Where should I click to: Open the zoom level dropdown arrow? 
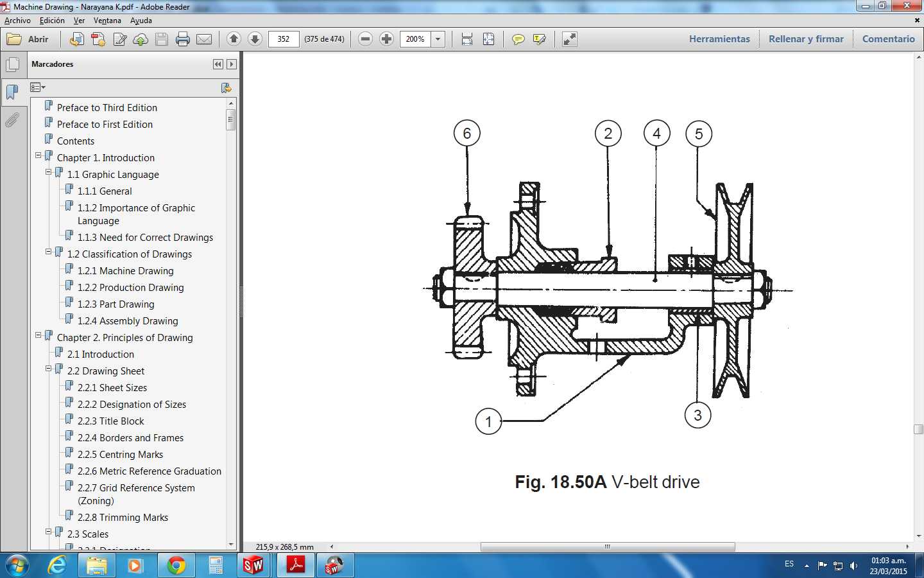click(438, 39)
